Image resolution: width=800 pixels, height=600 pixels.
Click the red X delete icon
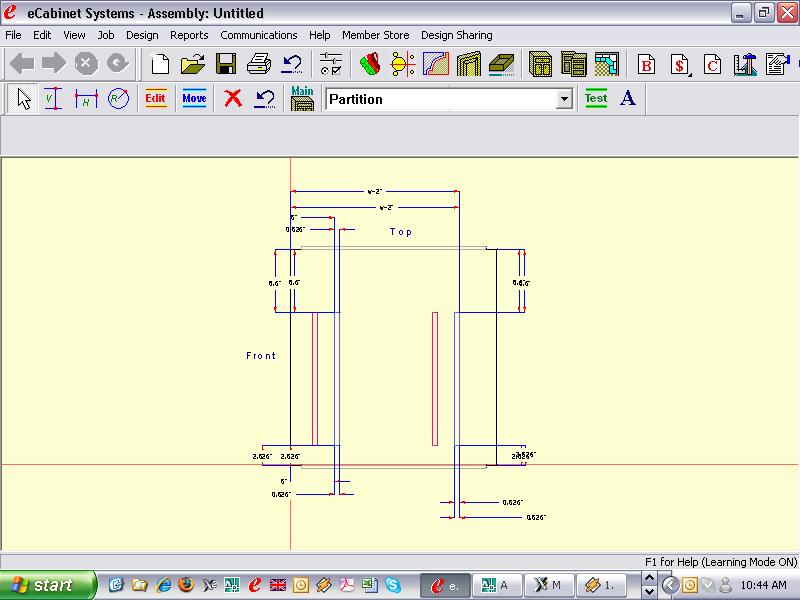(x=233, y=98)
